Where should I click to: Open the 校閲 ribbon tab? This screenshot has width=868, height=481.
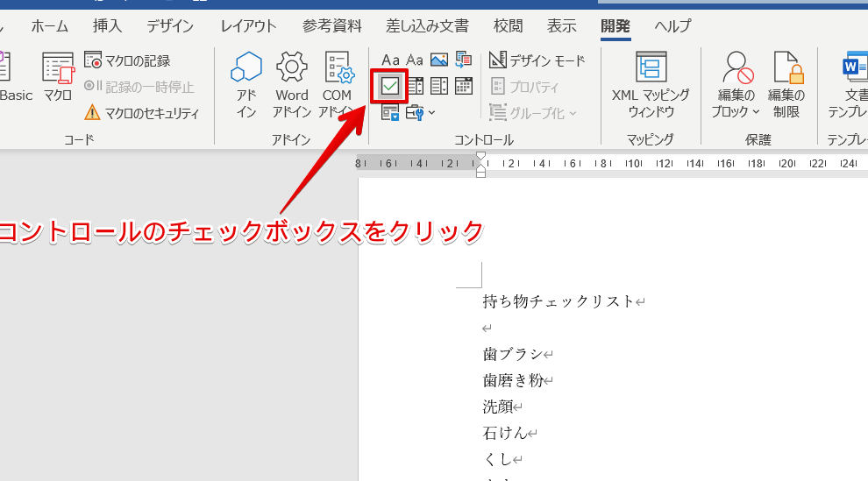508,26
